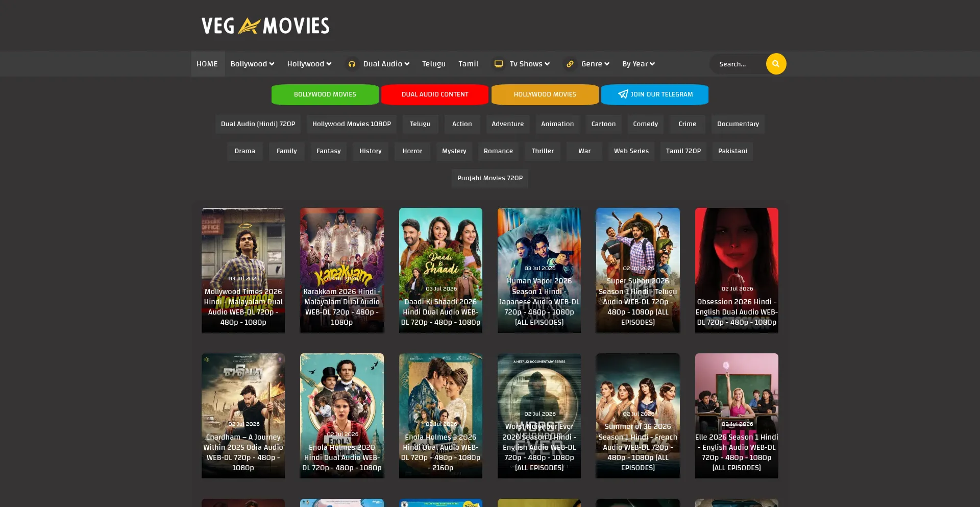Open the Mollywood Times 2026 poster
The height and width of the screenshot is (507, 980).
(243, 270)
